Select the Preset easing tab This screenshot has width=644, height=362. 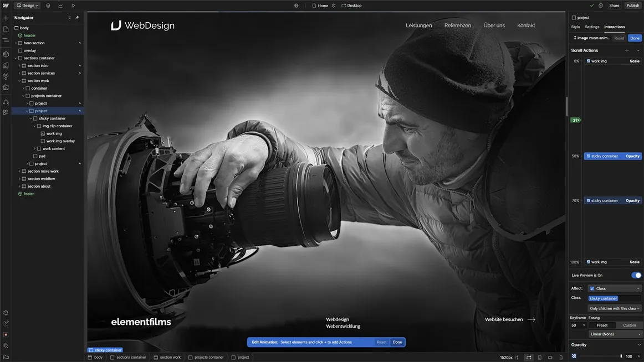pyautogui.click(x=602, y=325)
